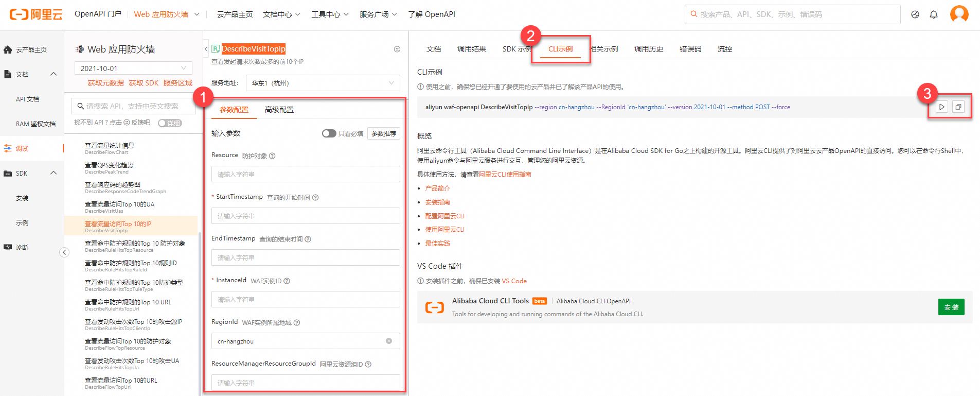The image size is (980, 396).
Task: Click the smiley icon beside DescribeVisitTopIp
Action: (x=397, y=49)
